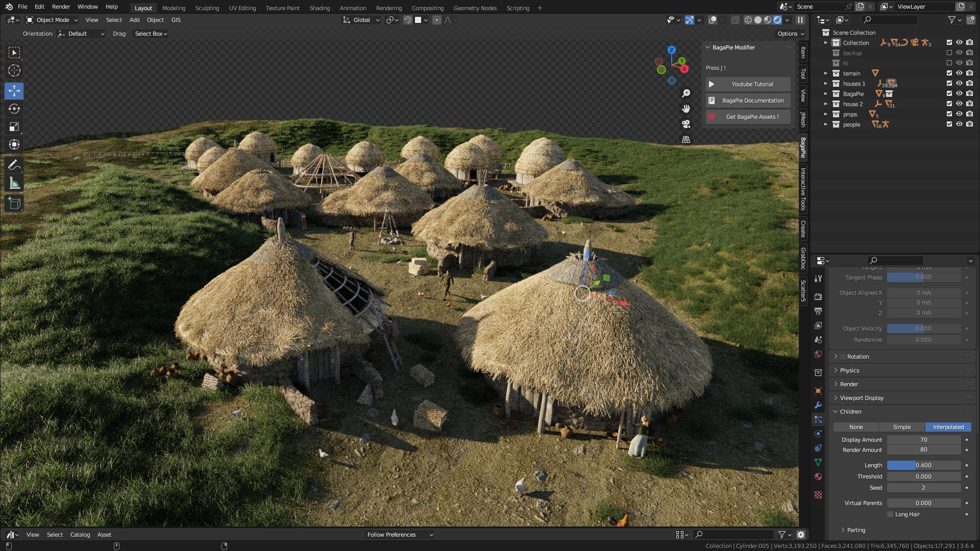The image size is (980, 551).
Task: Click the Display Amount field
Action: 924,440
